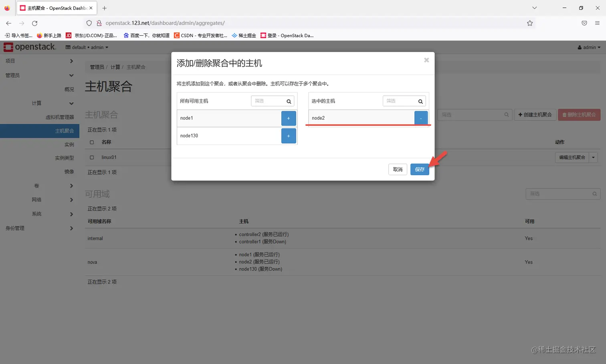Click the bookmark star in the address bar
606x364 pixels.
pyautogui.click(x=530, y=23)
